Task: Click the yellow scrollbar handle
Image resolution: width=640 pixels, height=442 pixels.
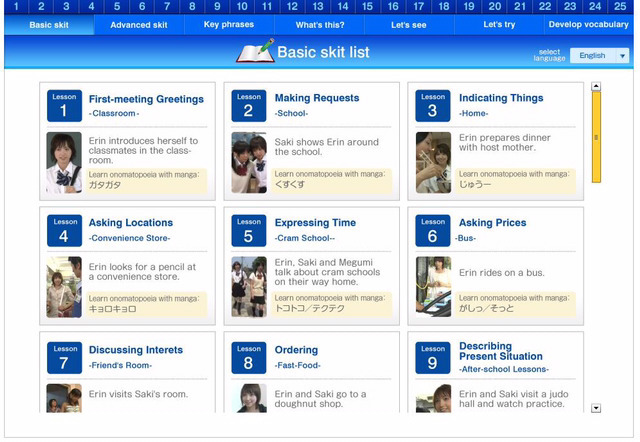Action: 596,137
